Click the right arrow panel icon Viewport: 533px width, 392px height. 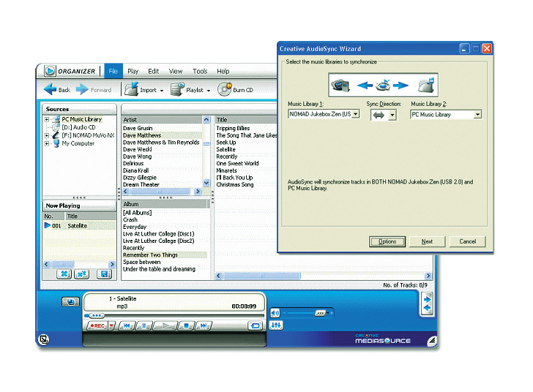click(428, 299)
